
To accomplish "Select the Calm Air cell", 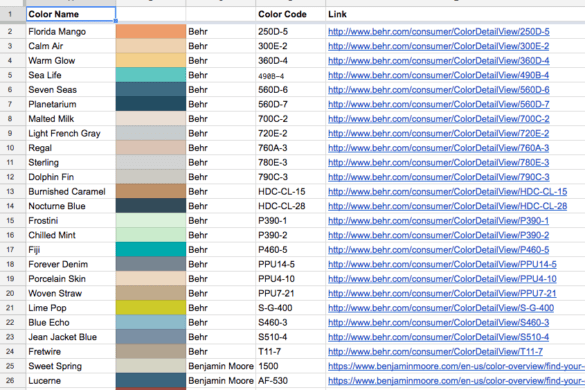I will [x=71, y=46].
